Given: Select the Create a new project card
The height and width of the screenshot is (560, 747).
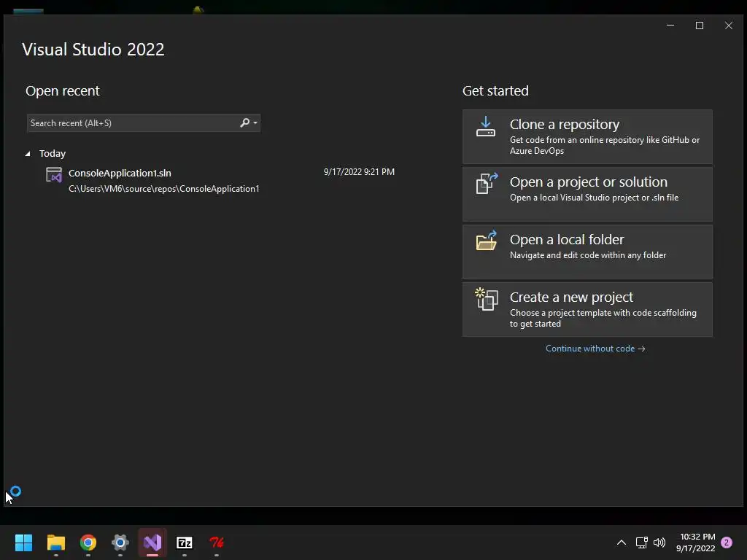Looking at the screenshot, I should coord(587,309).
